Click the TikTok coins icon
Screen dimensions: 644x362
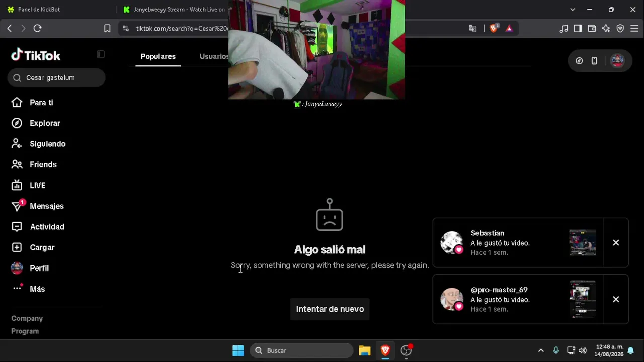[x=579, y=61]
